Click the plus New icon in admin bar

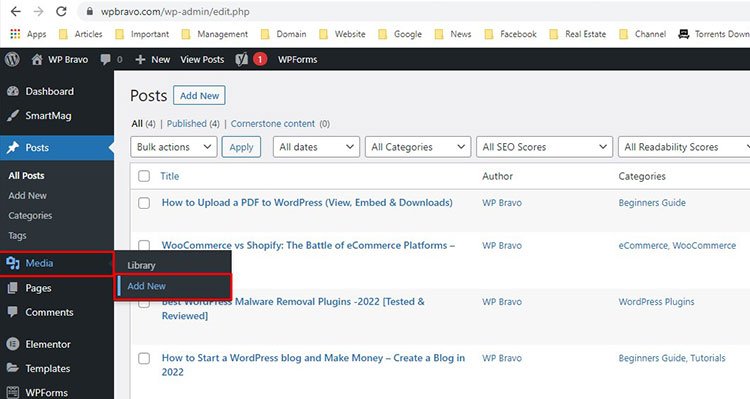(x=140, y=59)
